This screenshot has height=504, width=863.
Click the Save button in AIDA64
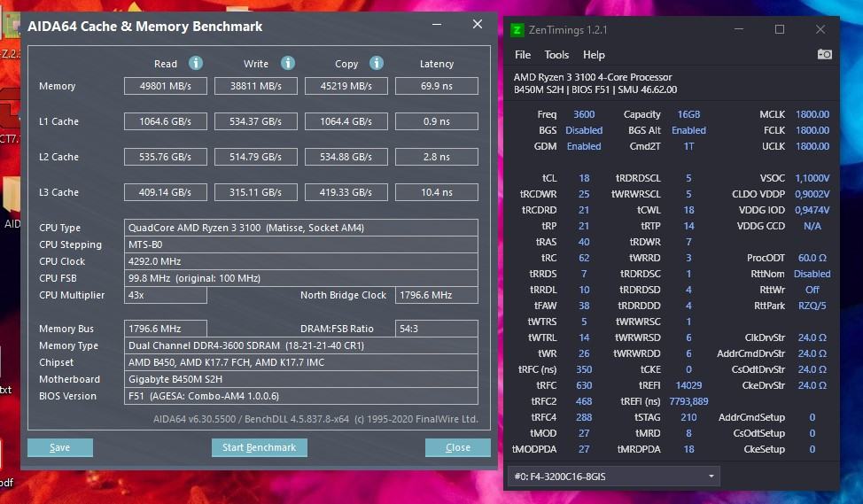pos(60,447)
